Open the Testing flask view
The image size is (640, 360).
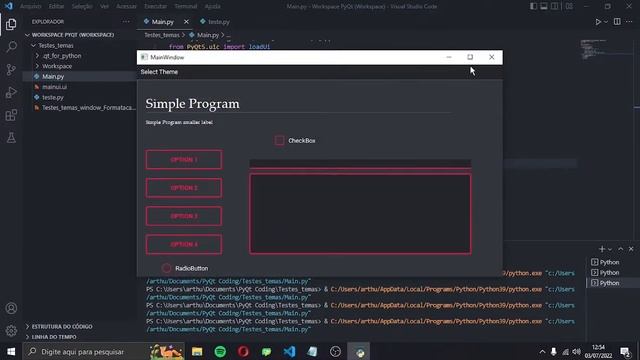(x=11, y=138)
